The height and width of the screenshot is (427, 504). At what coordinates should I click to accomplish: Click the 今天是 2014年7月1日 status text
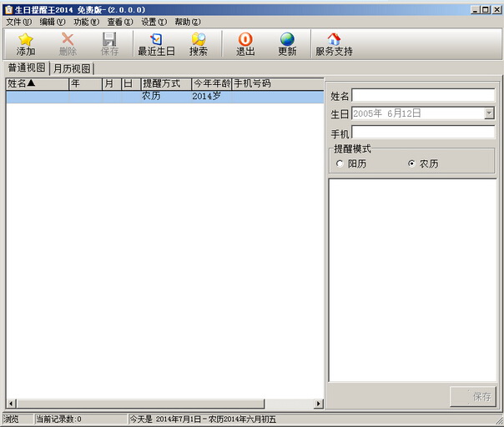[x=203, y=419]
